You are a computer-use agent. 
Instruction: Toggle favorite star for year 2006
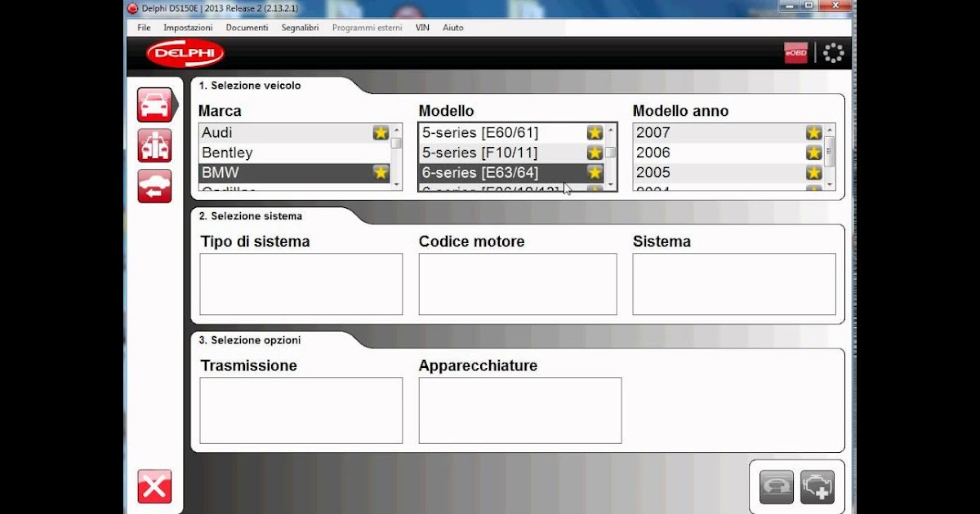[x=813, y=153]
